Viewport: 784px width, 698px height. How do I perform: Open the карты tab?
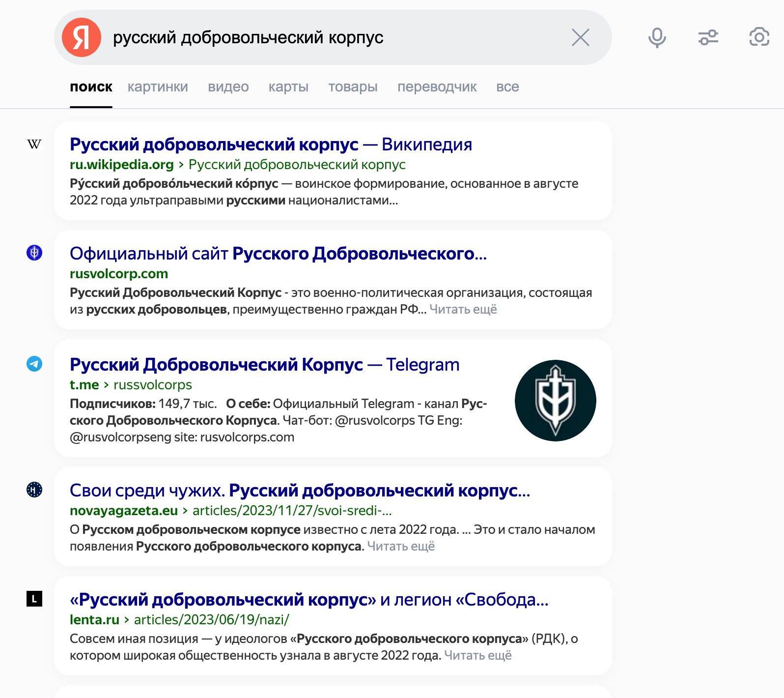coord(288,87)
